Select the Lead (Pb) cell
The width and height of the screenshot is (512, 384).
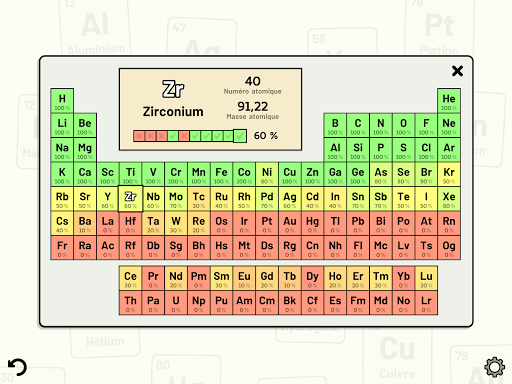tap(358, 223)
